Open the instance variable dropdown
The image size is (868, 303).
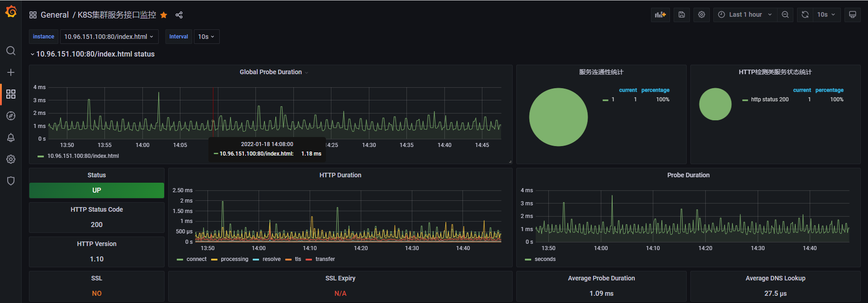click(108, 37)
